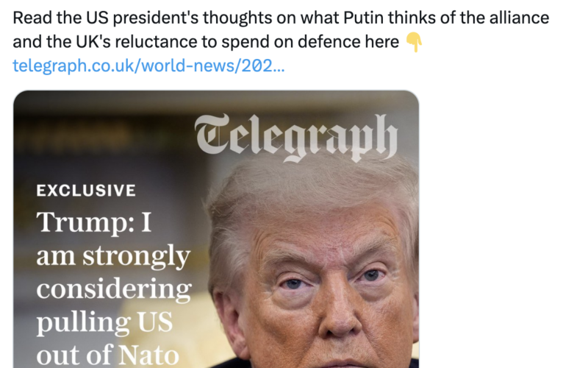Open the telegraph.co.uk/world-news link
Screen dimensions: 588x368
click(148, 66)
